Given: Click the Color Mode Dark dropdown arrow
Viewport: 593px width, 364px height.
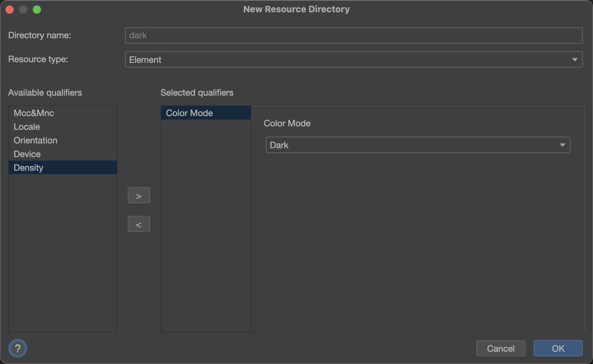Looking at the screenshot, I should tap(562, 145).
